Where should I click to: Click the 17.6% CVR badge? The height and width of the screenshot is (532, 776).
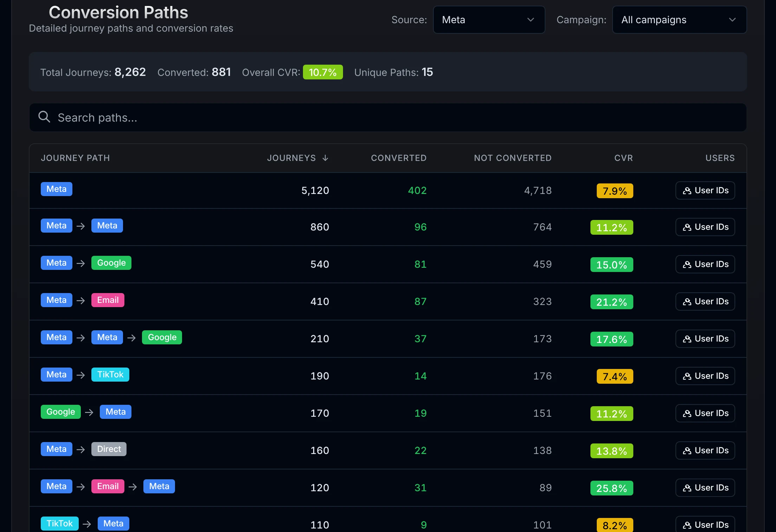click(x=612, y=339)
